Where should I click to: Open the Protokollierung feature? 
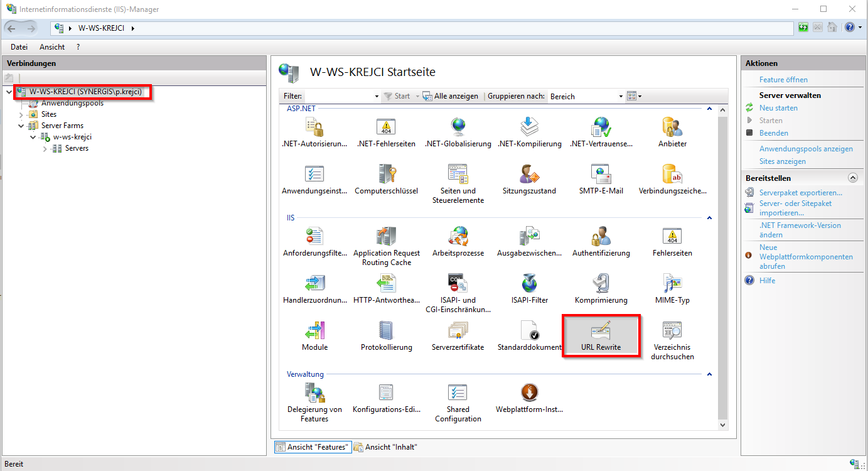tap(386, 335)
